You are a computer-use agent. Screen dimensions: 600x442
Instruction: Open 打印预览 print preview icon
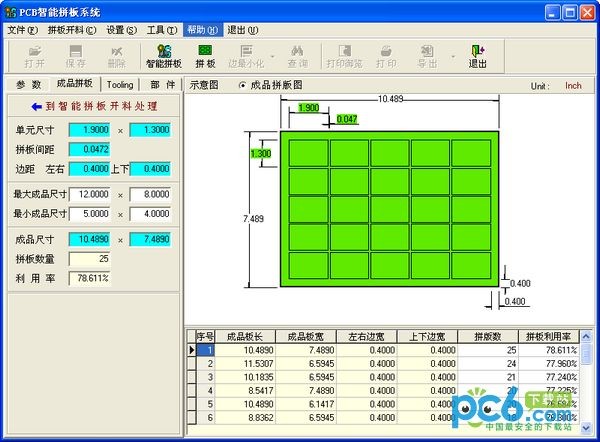pos(344,57)
